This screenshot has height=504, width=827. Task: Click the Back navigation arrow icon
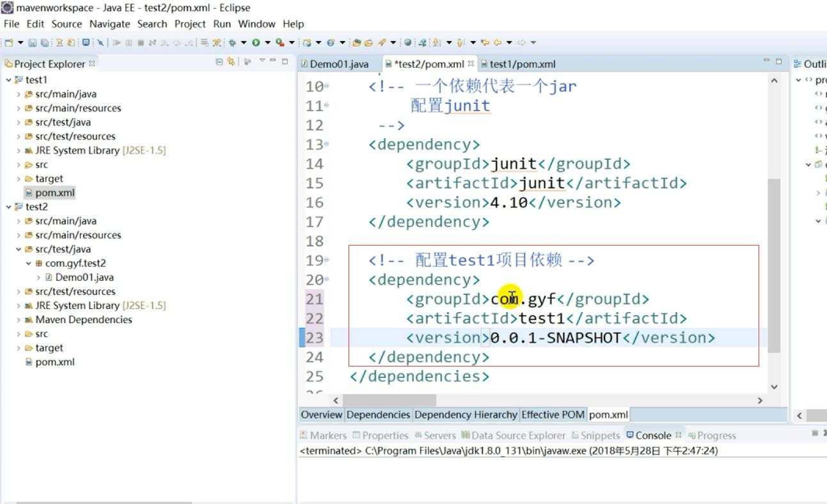497,43
